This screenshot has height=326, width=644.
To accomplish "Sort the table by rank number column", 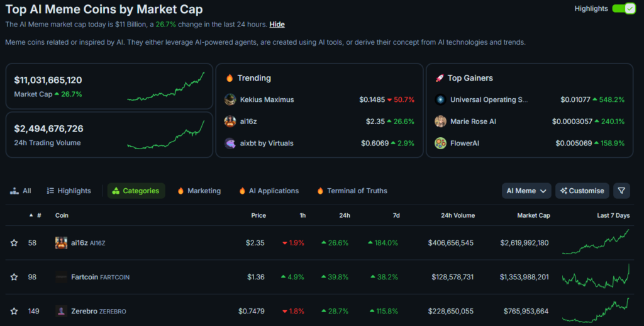I will click(x=38, y=215).
